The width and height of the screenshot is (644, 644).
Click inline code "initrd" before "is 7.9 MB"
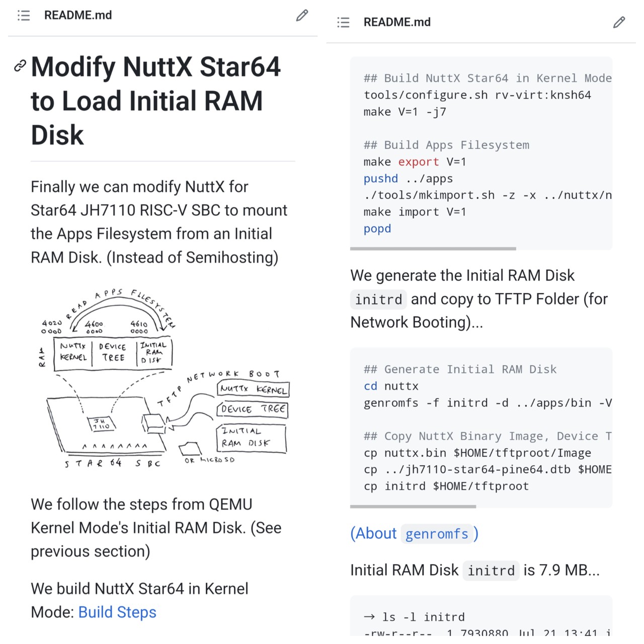(x=491, y=571)
